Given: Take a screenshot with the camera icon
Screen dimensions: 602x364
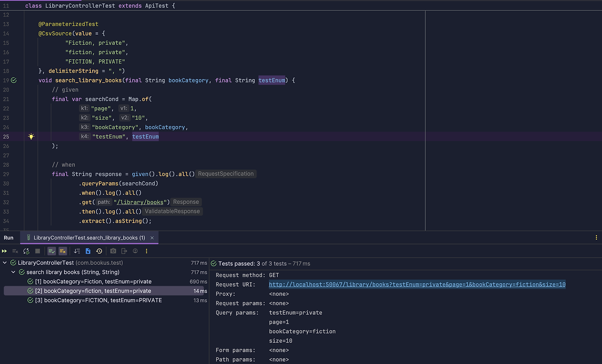Looking at the screenshot, I should (113, 251).
